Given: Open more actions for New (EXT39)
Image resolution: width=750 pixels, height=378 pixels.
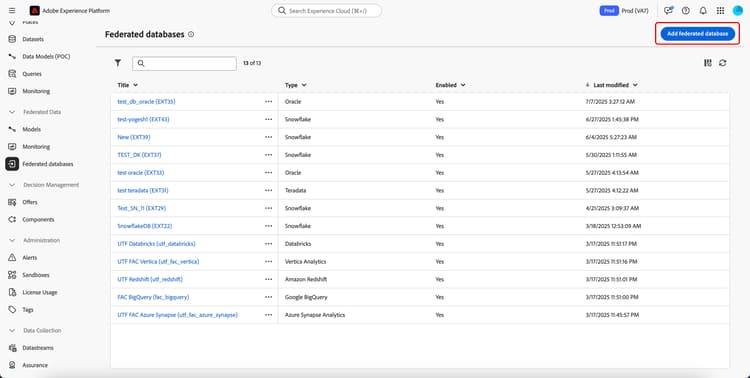Looking at the screenshot, I should point(268,137).
